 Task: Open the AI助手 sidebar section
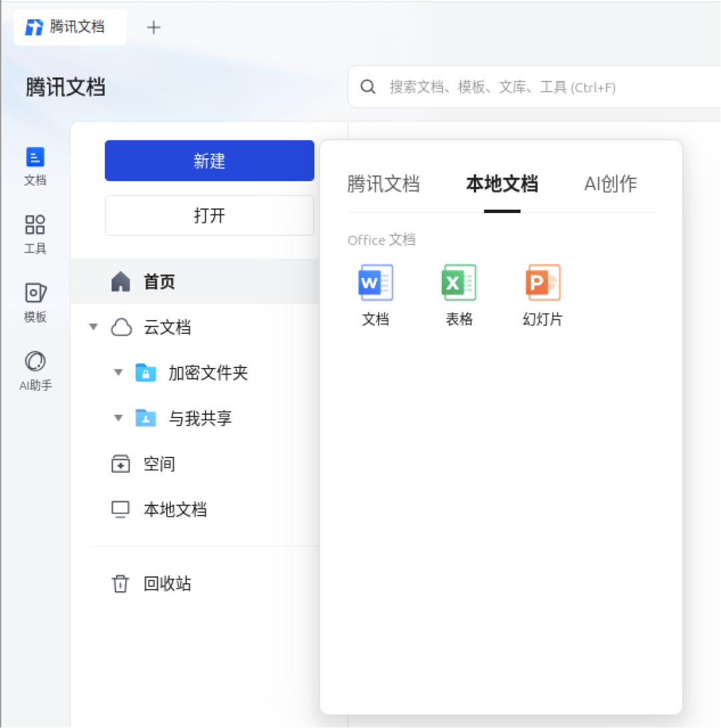pos(35,371)
